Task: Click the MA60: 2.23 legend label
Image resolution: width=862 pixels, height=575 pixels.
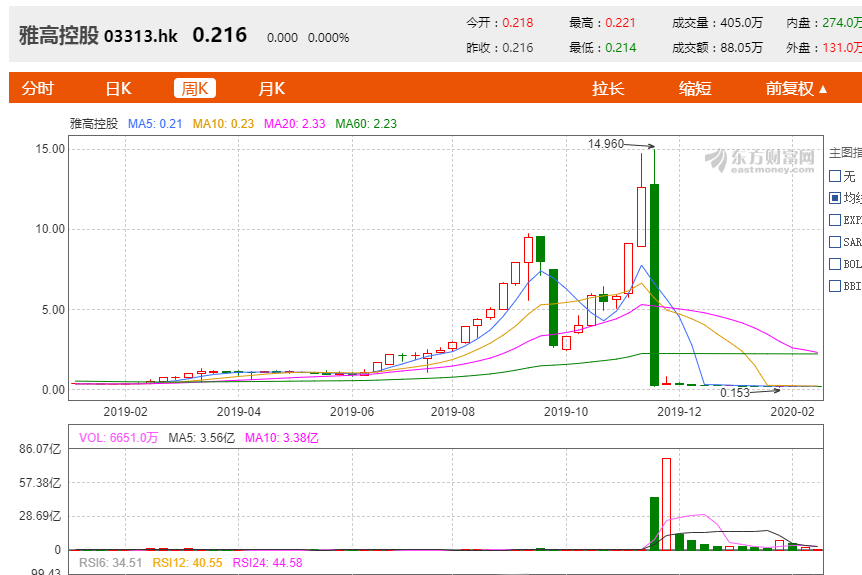Action: tap(366, 124)
